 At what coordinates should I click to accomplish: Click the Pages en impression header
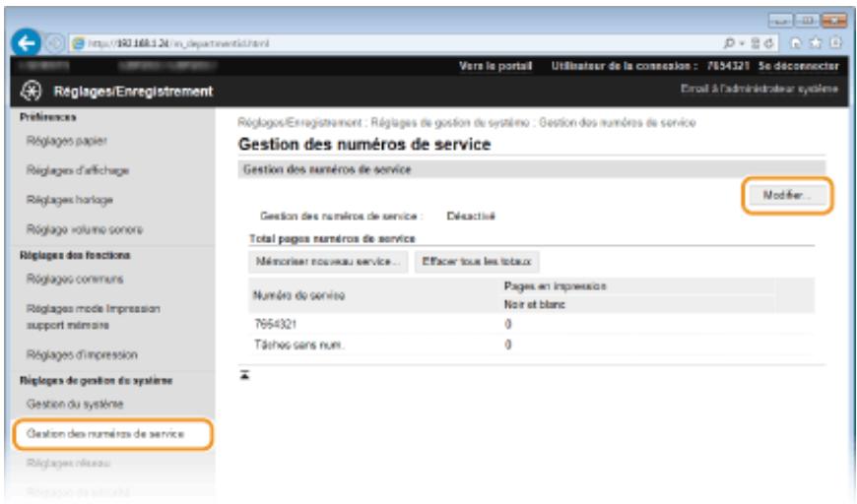pos(555,286)
